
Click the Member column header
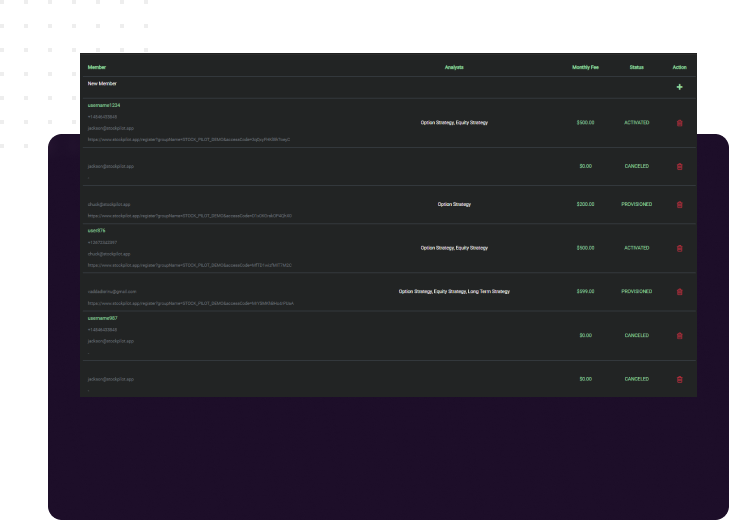point(97,67)
